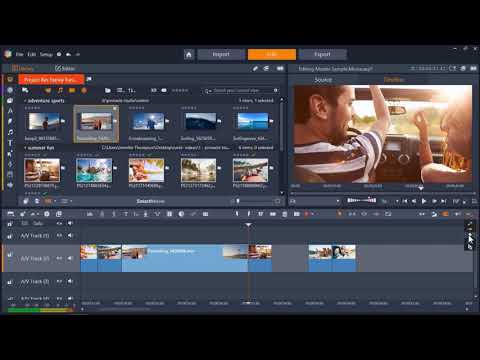
Task: Jump to preview end
Action: pos(444,201)
